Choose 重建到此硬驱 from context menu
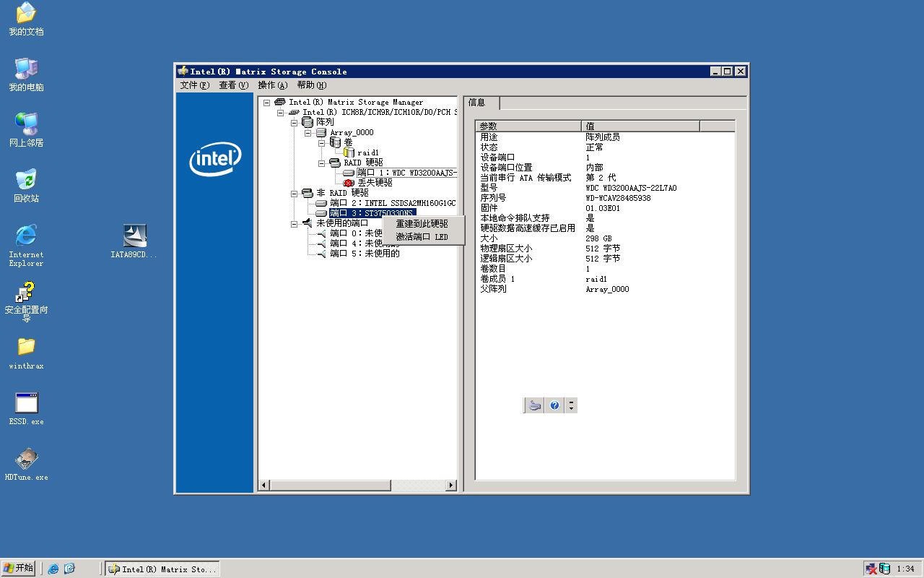 coord(422,224)
